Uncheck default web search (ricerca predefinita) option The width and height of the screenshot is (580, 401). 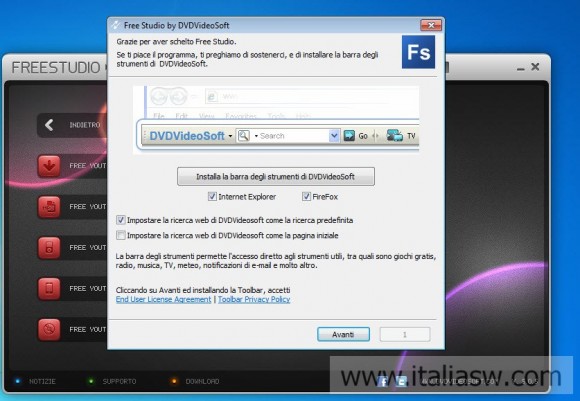coord(121,220)
